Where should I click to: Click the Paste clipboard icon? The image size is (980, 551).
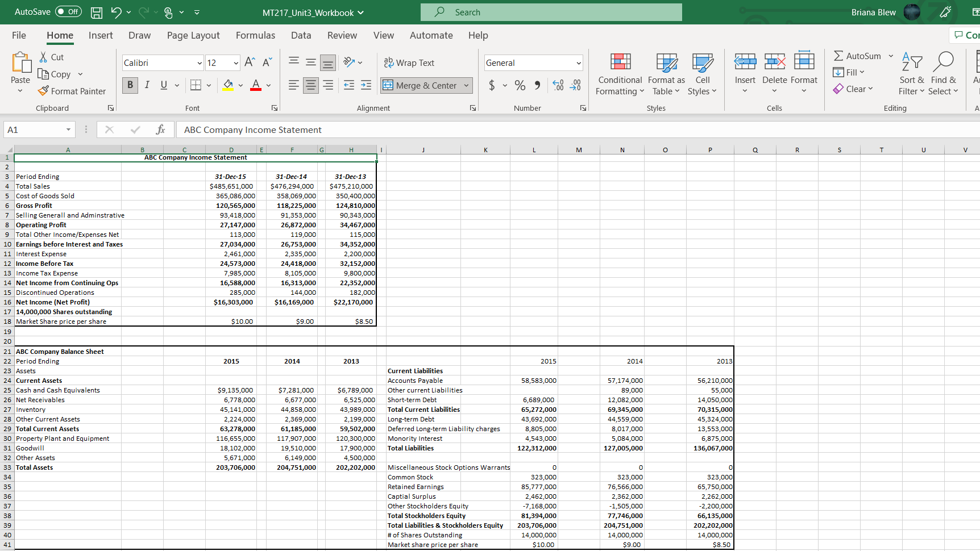(21, 62)
